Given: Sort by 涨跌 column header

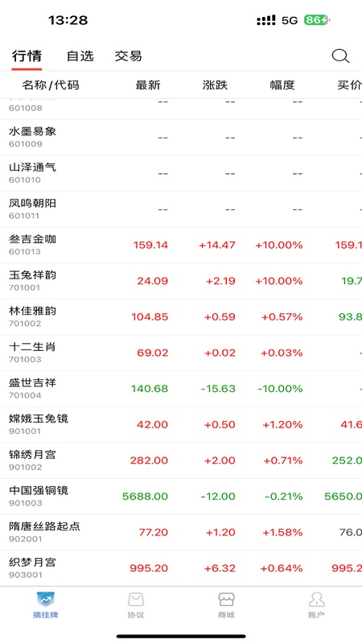Looking at the screenshot, I should pos(215,85).
